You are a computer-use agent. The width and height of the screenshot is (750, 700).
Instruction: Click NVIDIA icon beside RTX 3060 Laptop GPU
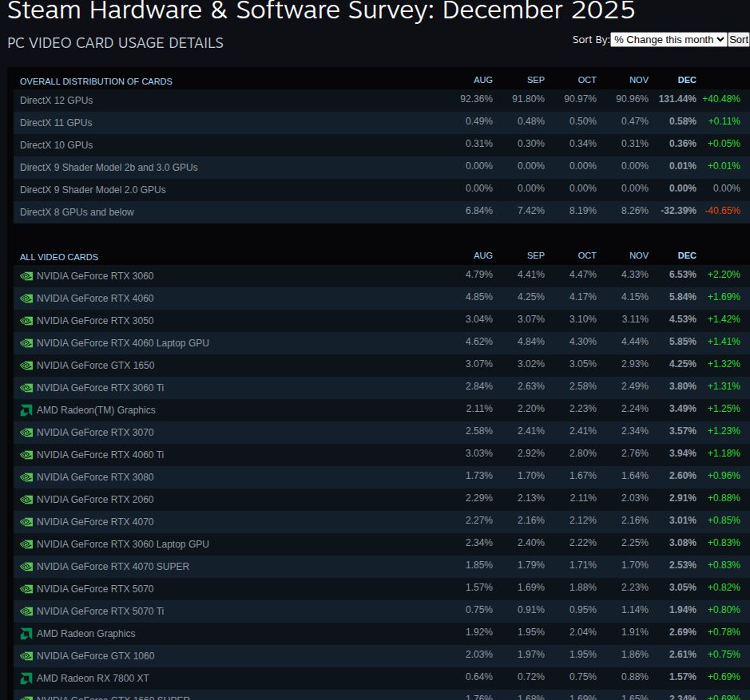[26, 544]
